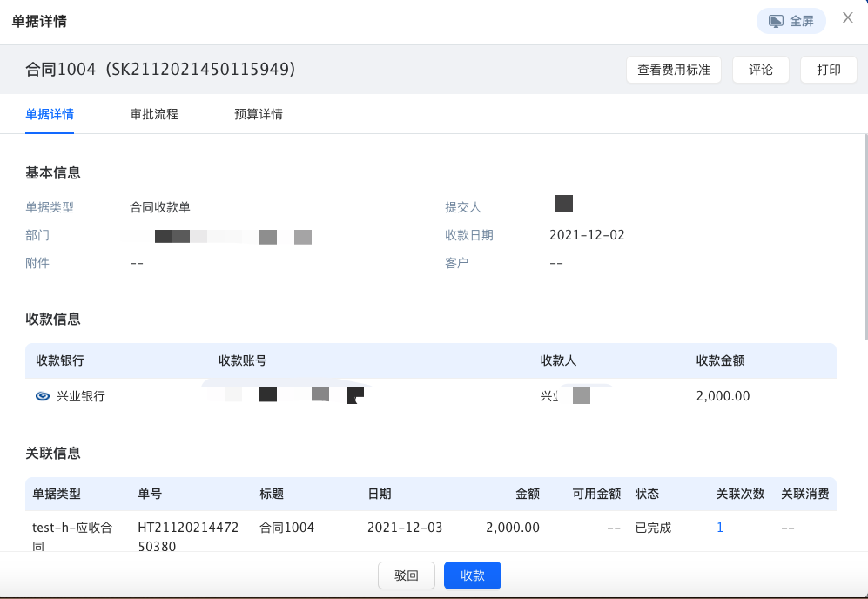Click test-h-应收合同 type cell
868x599 pixels.
pyautogui.click(x=72, y=537)
